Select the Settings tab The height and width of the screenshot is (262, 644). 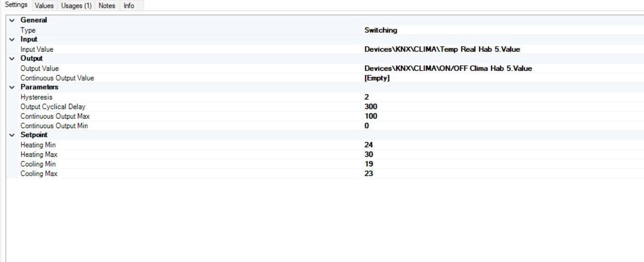coord(15,5)
